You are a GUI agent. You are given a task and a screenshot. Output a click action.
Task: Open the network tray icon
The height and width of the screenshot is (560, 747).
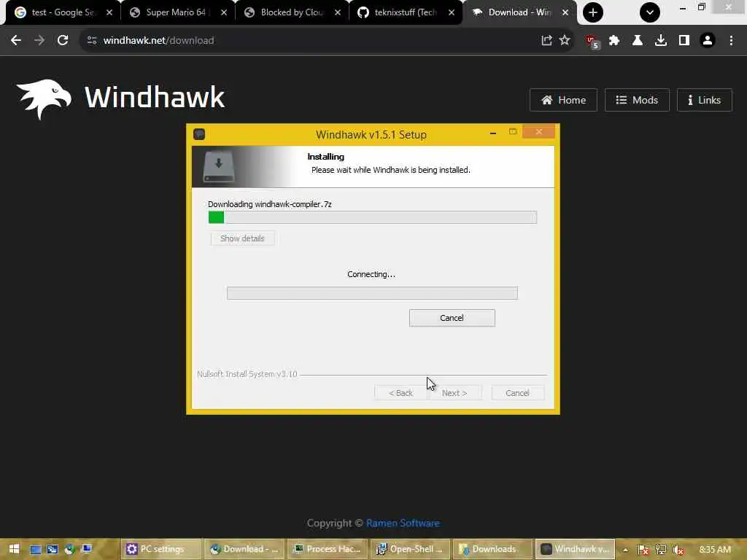[x=661, y=550]
